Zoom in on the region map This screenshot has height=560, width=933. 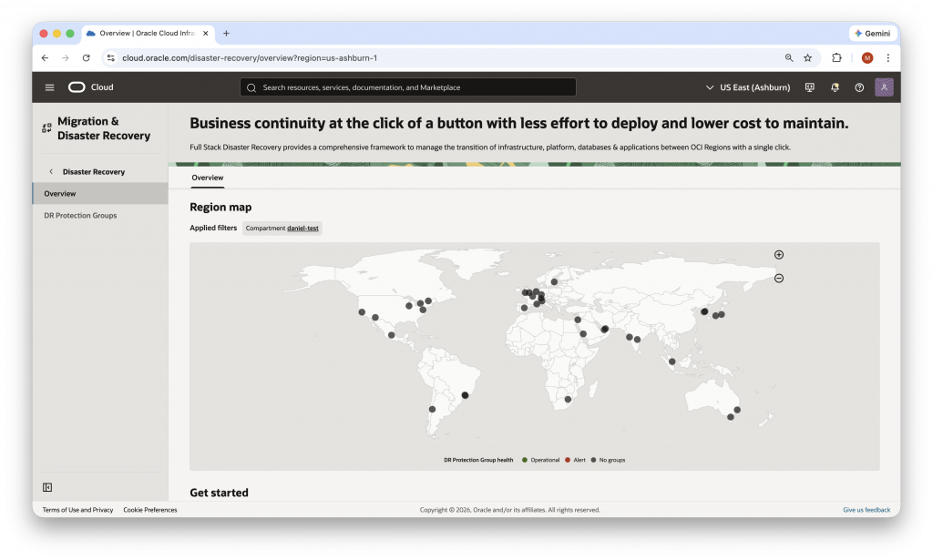coord(779,254)
